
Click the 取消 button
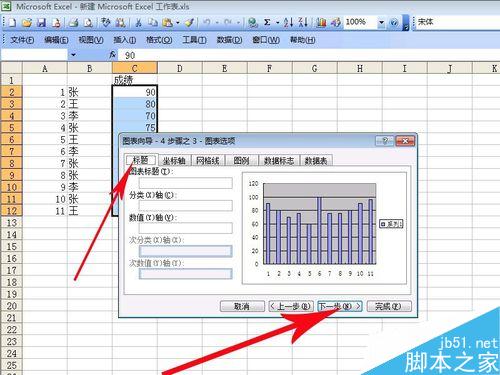242,306
